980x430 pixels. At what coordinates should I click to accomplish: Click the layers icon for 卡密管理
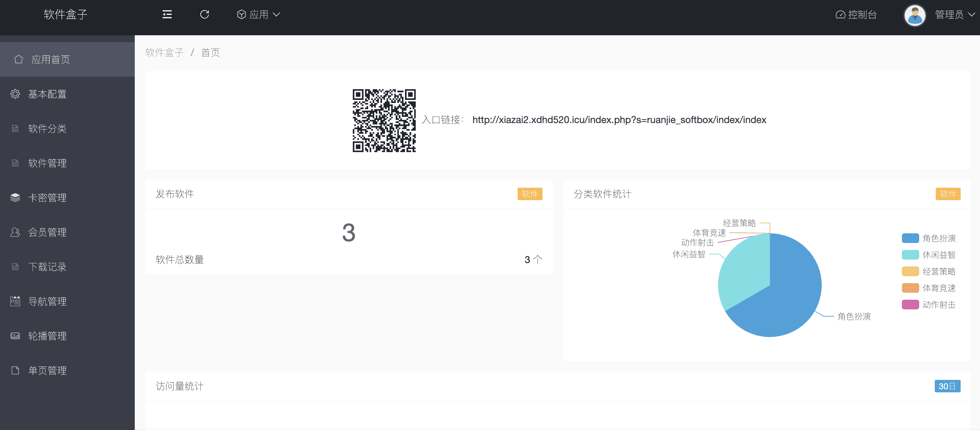[15, 197]
